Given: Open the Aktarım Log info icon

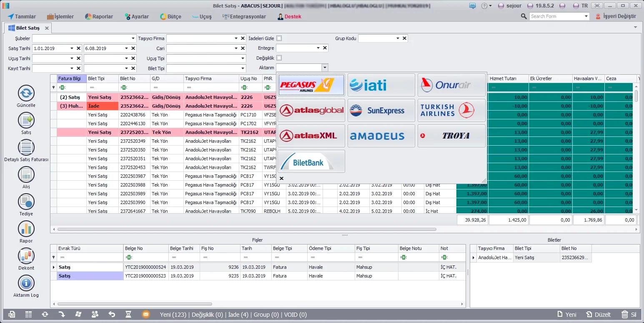Looking at the screenshot, I should (26, 283).
